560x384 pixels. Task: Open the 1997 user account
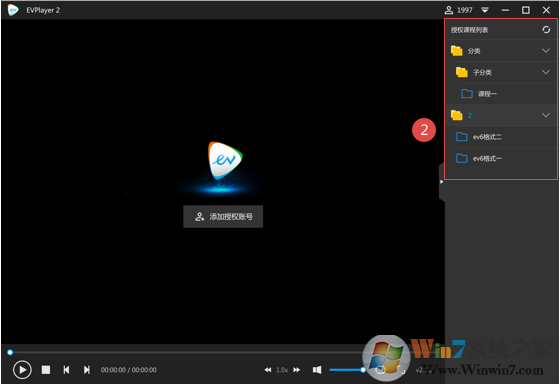[459, 10]
